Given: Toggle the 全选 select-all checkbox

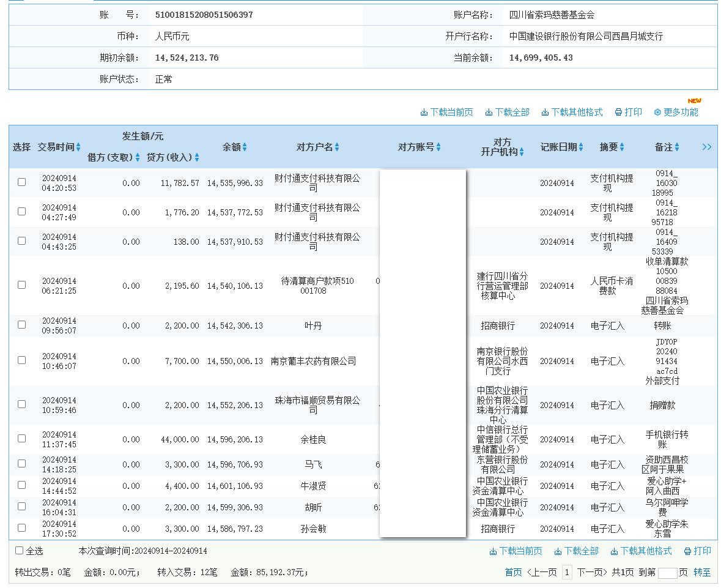Looking at the screenshot, I should point(20,551).
